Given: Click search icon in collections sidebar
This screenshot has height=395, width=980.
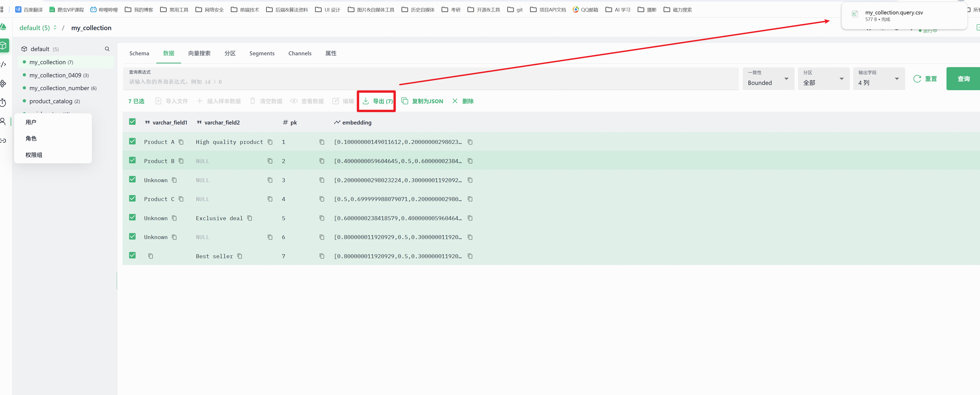Looking at the screenshot, I should point(107,49).
